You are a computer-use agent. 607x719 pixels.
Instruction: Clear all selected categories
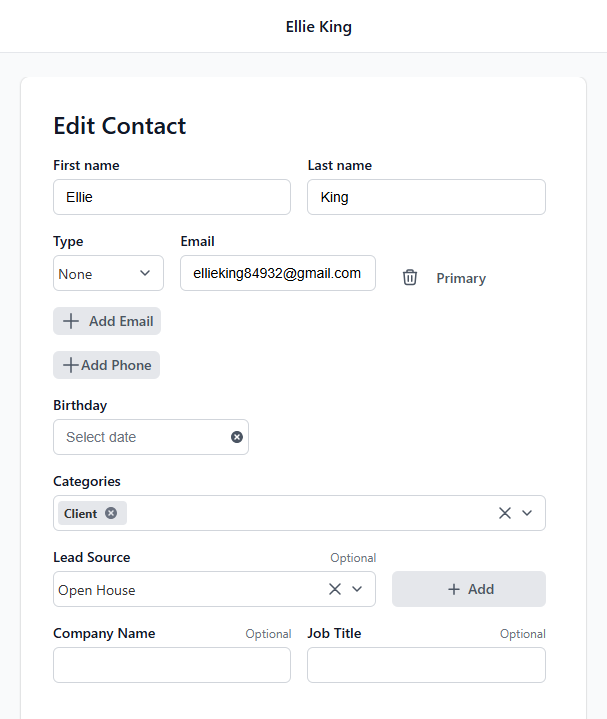tap(505, 513)
